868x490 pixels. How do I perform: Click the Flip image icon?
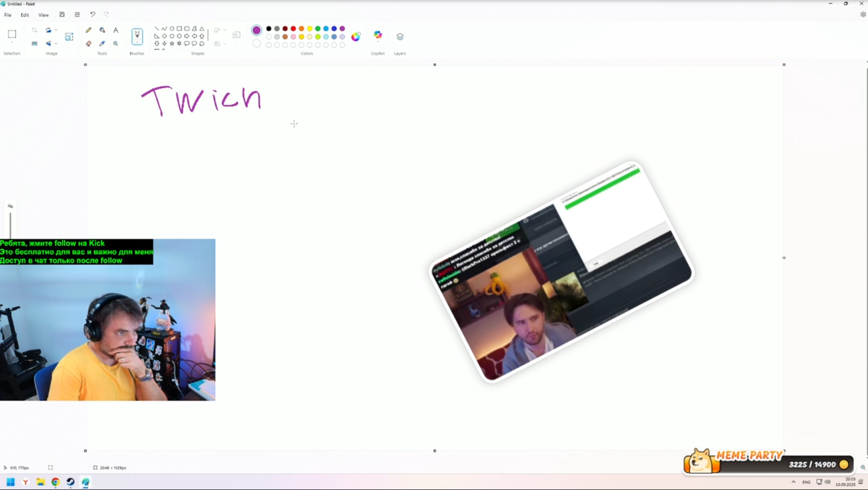click(x=48, y=44)
